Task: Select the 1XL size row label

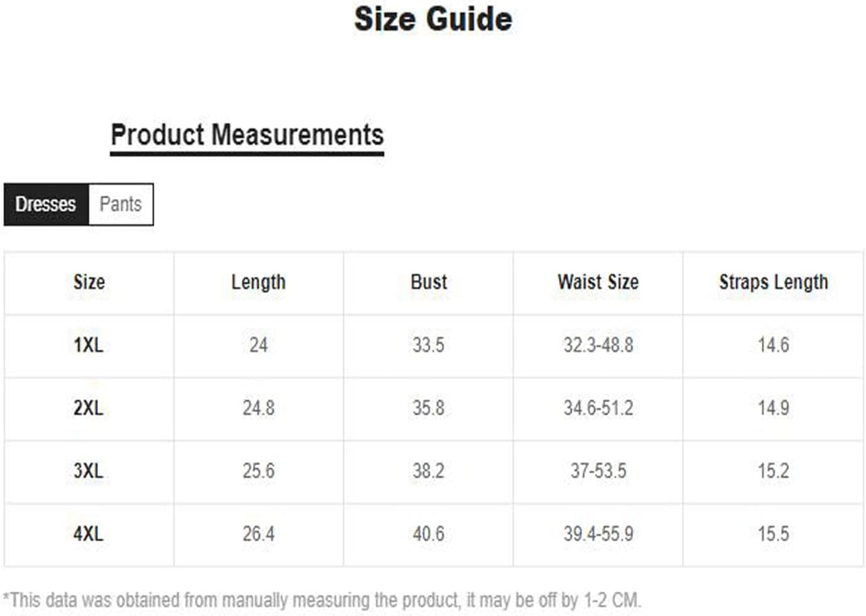Action: pyautogui.click(x=89, y=345)
